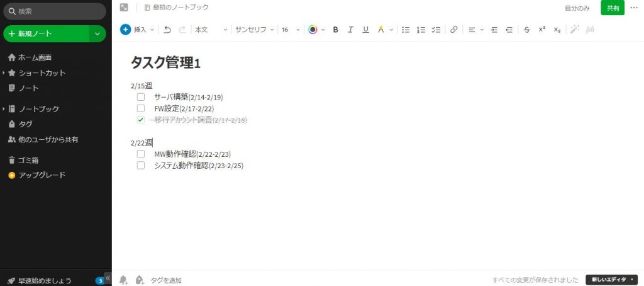Uncheck the 移行アカウント調査 task checkbox

(141, 120)
